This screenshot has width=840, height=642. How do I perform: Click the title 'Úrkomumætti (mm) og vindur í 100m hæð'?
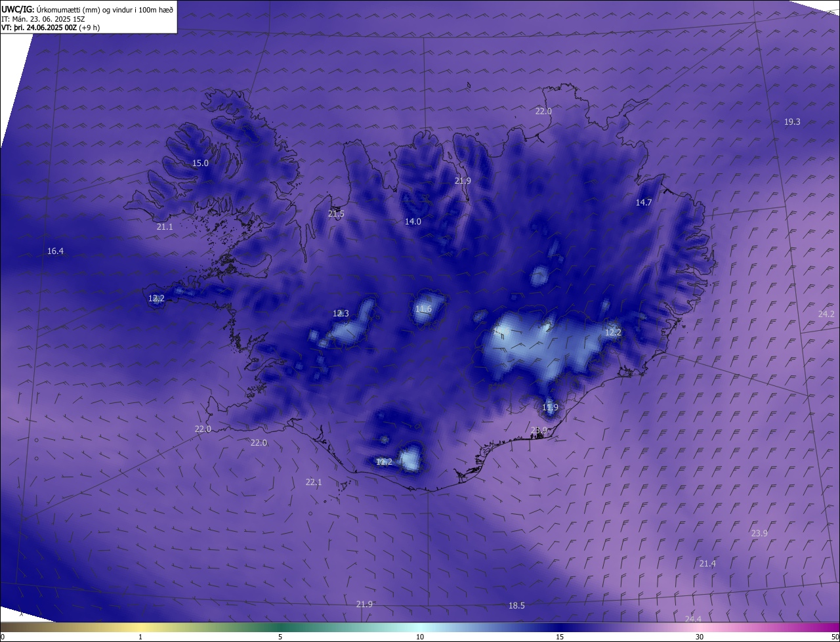[x=104, y=10]
